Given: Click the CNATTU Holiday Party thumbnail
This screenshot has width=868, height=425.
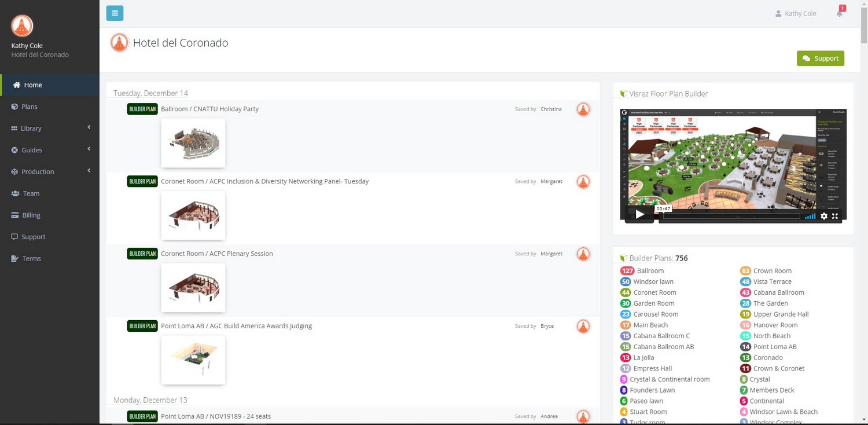Looking at the screenshot, I should (193, 143).
